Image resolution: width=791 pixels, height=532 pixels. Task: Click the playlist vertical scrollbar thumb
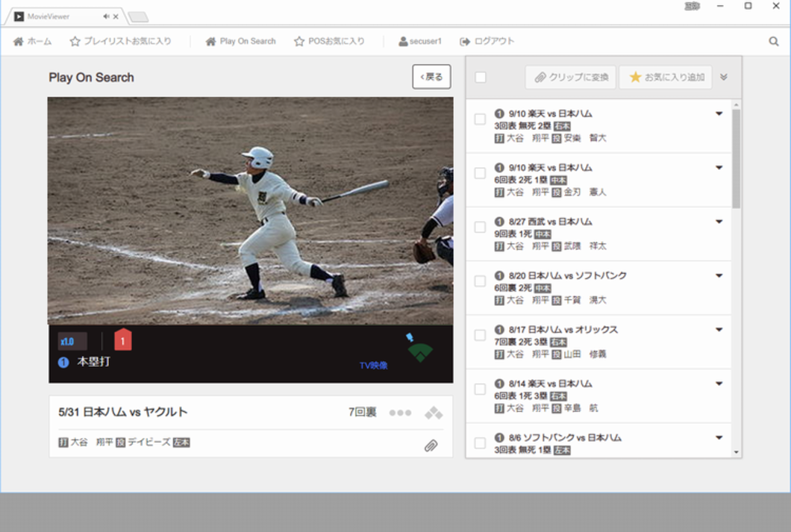pos(737,157)
